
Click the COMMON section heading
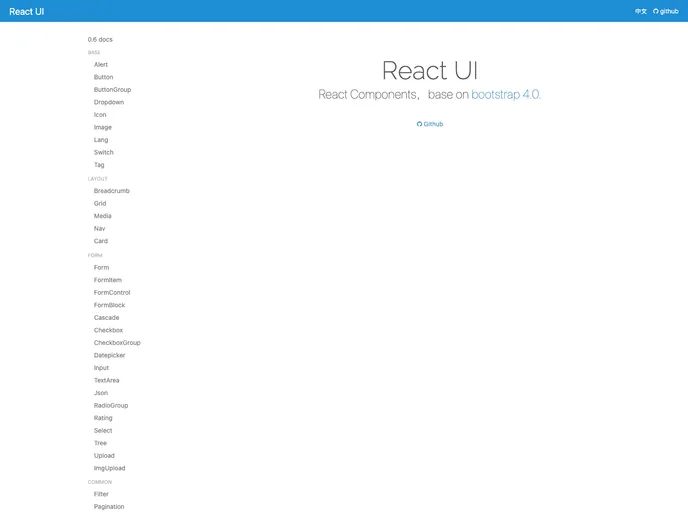[x=100, y=482]
